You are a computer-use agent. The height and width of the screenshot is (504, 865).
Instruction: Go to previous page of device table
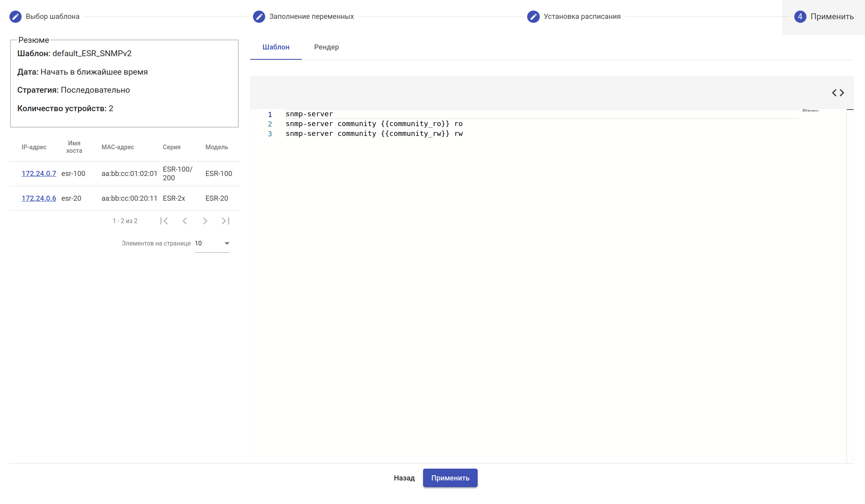coord(185,221)
